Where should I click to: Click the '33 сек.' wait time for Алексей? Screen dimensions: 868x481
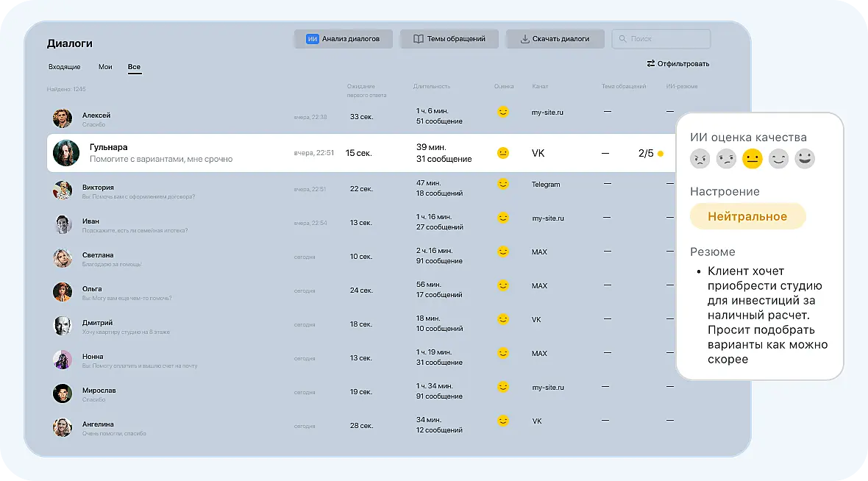pyautogui.click(x=361, y=117)
